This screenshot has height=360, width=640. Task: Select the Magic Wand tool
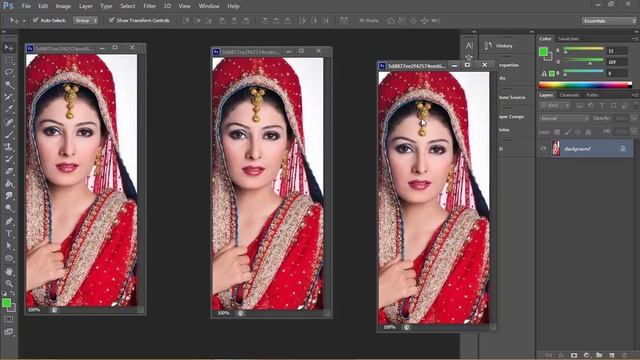[x=9, y=84]
